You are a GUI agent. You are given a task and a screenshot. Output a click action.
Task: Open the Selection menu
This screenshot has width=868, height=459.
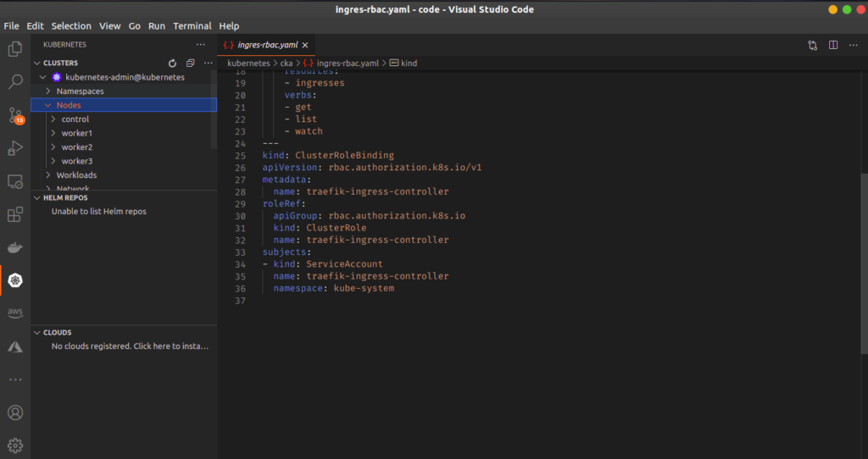[x=71, y=26]
